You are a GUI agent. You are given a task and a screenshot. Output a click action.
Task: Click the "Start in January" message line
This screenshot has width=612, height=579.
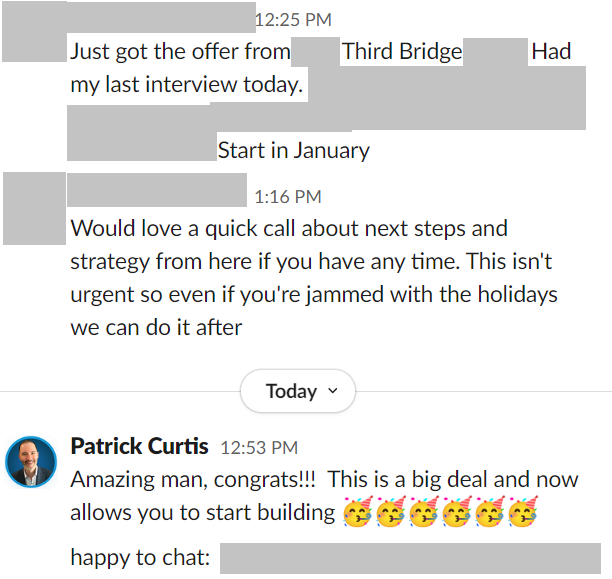pyautogui.click(x=294, y=151)
